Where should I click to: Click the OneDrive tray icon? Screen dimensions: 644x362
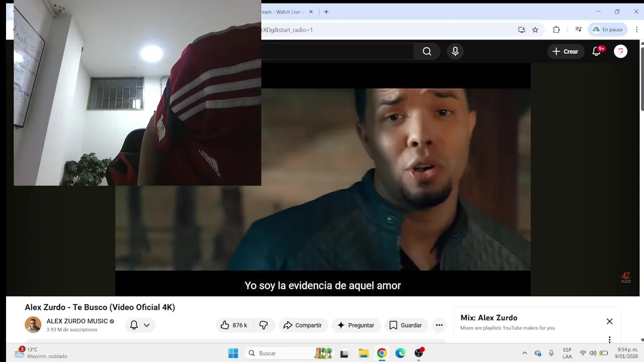tap(538, 353)
